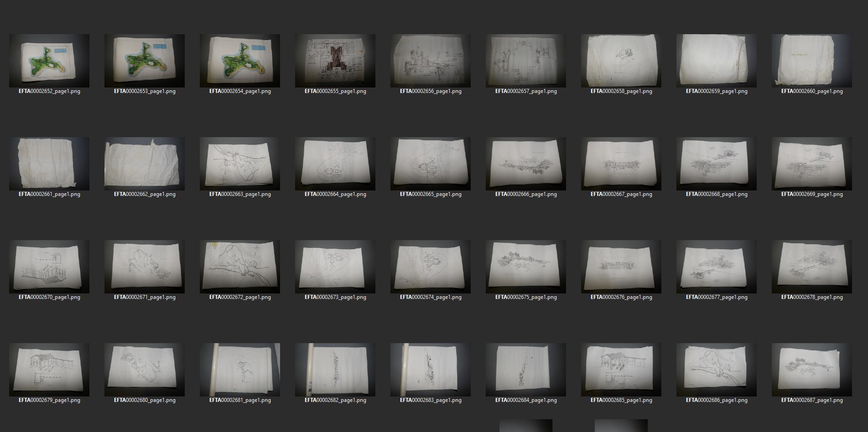Choose the EFTA00002656_page1.png thumbnail
The image size is (868, 432).
431,61
